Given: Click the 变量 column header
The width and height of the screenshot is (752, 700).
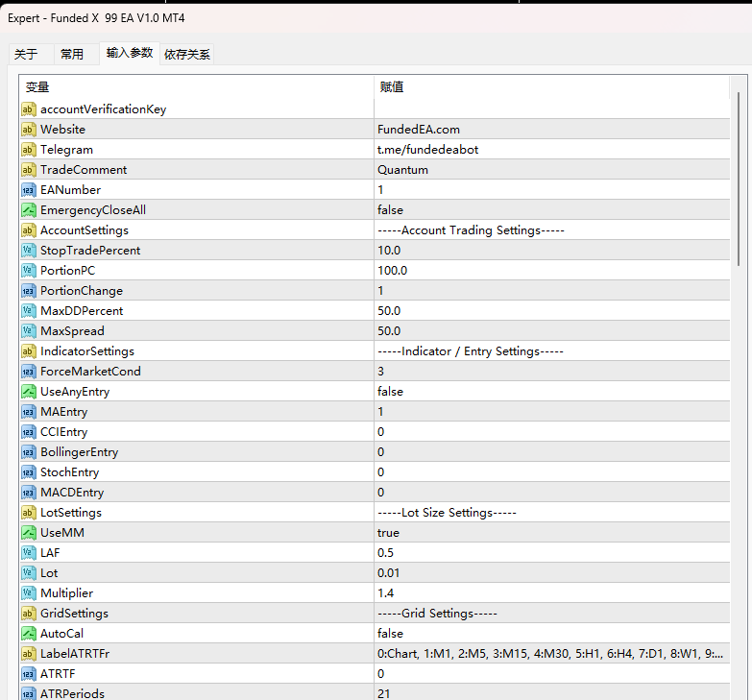Looking at the screenshot, I should point(197,87).
